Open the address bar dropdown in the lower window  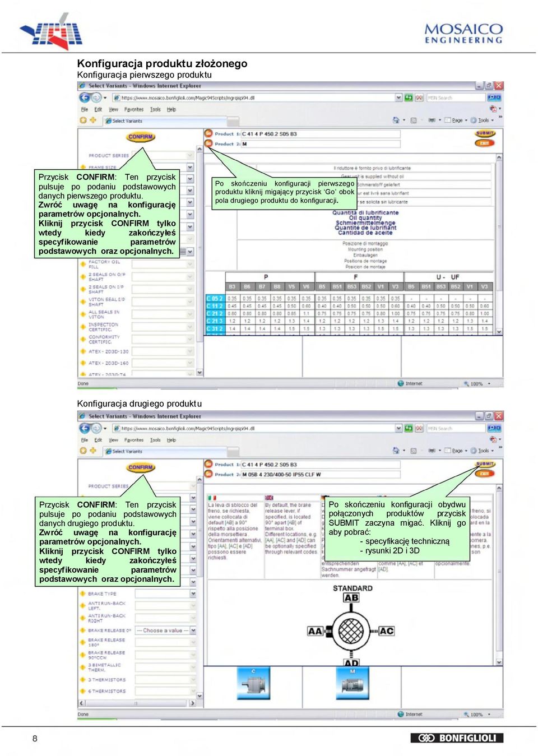(x=398, y=428)
